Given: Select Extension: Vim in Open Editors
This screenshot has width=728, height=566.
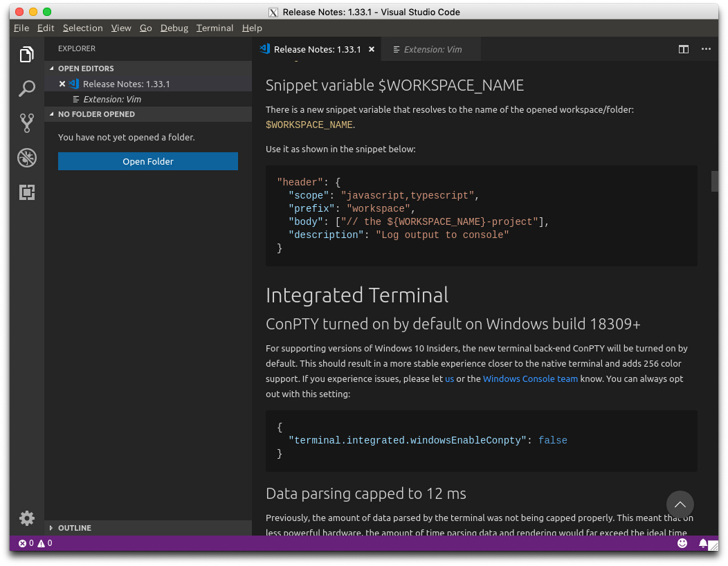Looking at the screenshot, I should 148,99.
